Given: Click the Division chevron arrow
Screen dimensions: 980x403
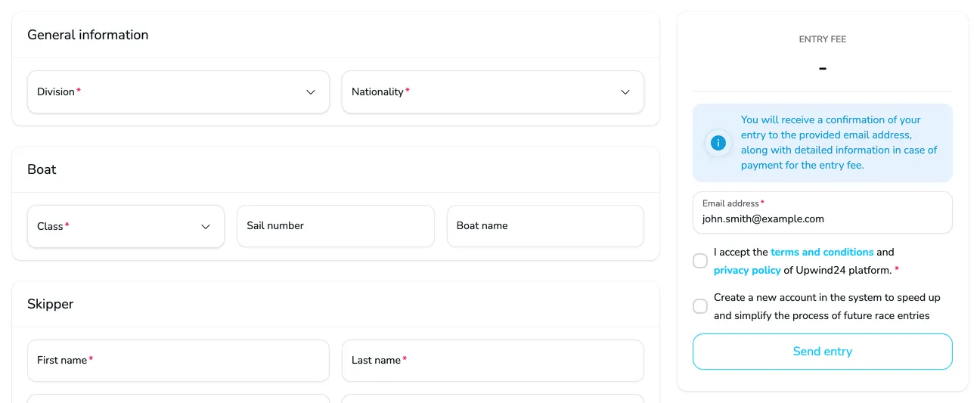Looking at the screenshot, I should point(311,92).
